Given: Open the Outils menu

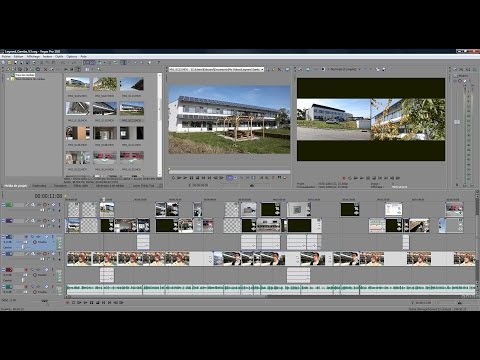Looking at the screenshot, I should coord(59,56).
